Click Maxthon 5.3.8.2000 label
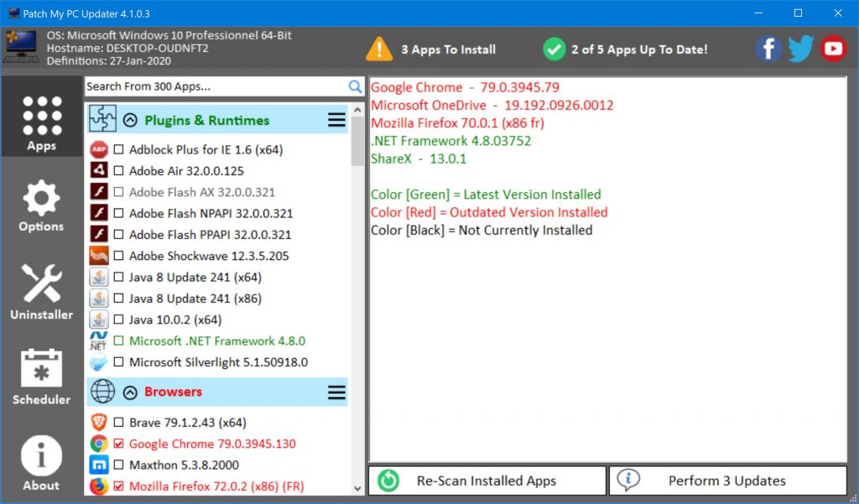The width and height of the screenshot is (859, 504). tap(184, 465)
